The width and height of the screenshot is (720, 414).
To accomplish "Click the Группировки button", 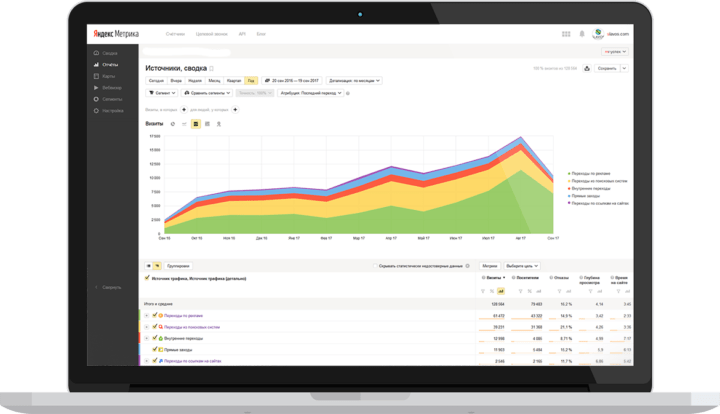I will click(178, 266).
